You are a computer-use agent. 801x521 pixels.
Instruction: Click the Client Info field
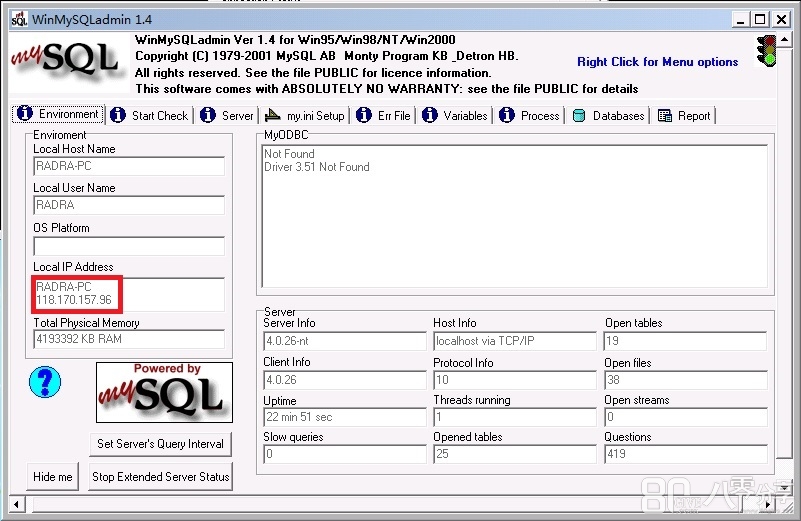click(345, 380)
